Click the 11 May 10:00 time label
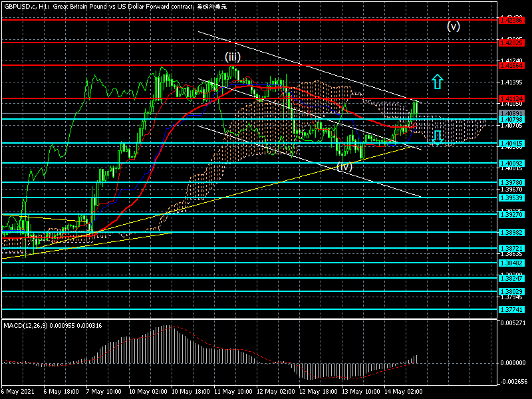The width and height of the screenshot is (532, 399). (233, 392)
